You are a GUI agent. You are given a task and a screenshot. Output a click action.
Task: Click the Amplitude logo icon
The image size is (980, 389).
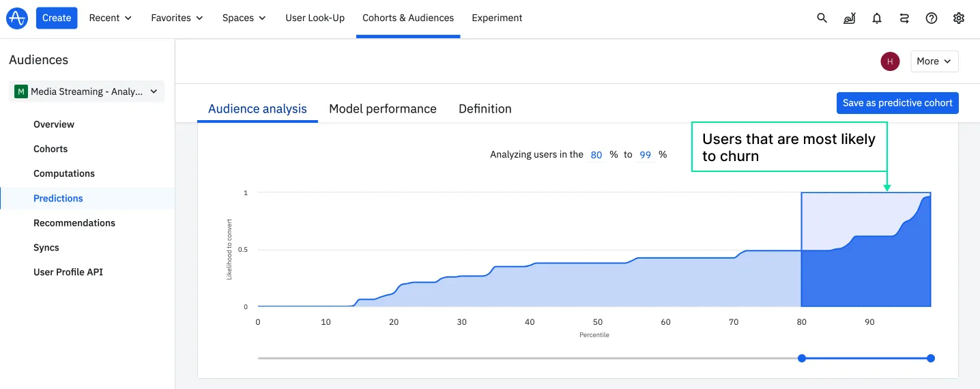pos(16,18)
